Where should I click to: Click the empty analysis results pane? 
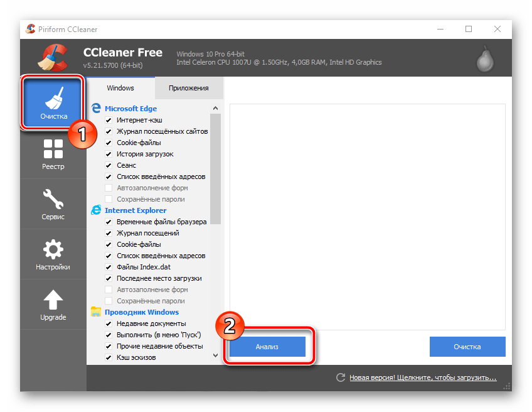pos(368,217)
